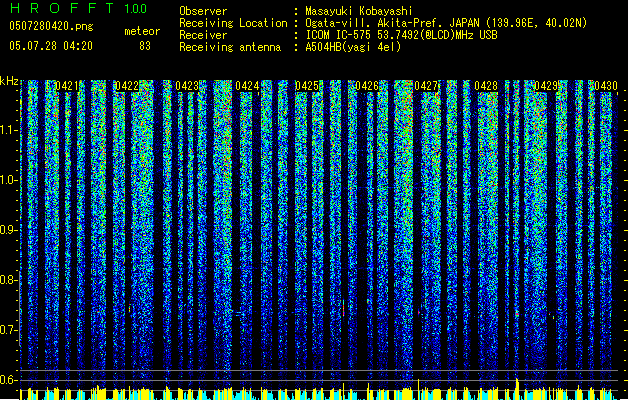The height and width of the screenshot is (400, 629).
Task: Click the Observer label
Action: tap(203, 11)
